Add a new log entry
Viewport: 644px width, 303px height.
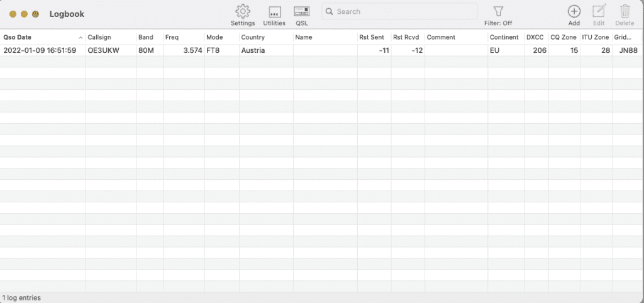[574, 11]
